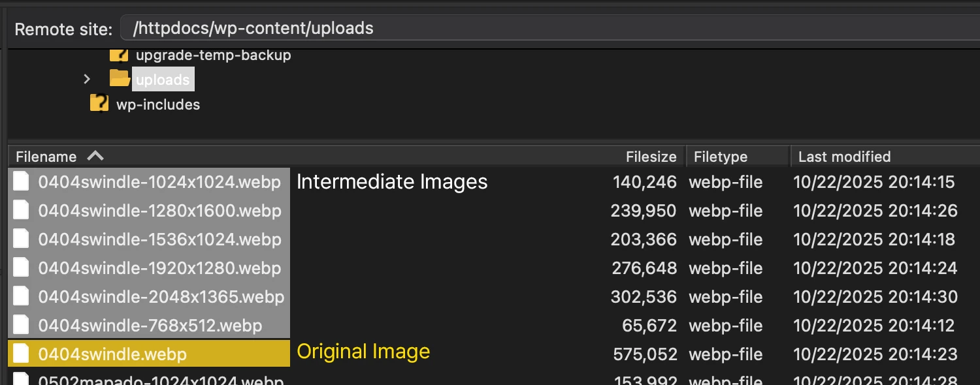Select file 0404swindle-768x512.webp

[150, 326]
